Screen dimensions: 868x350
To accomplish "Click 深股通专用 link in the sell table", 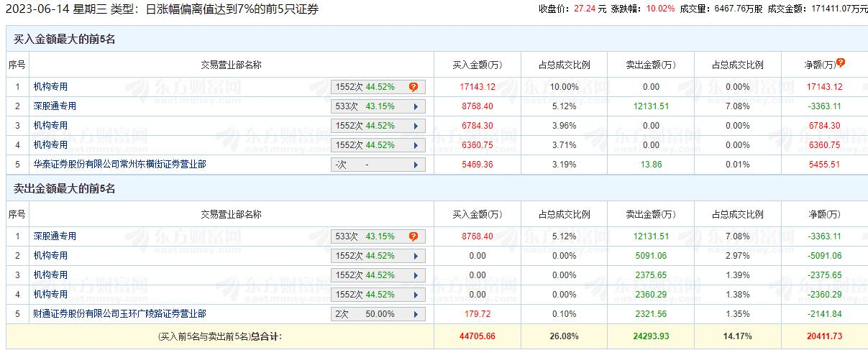I will tap(55, 236).
